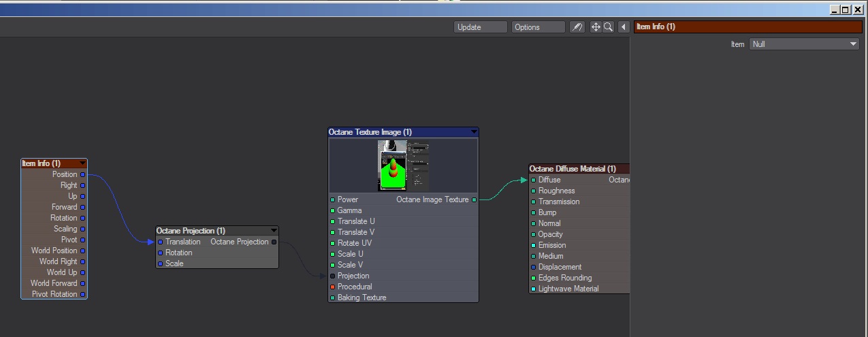868x337 pixels.
Task: Click the Translation input on Octane Projection
Action: [x=161, y=242]
